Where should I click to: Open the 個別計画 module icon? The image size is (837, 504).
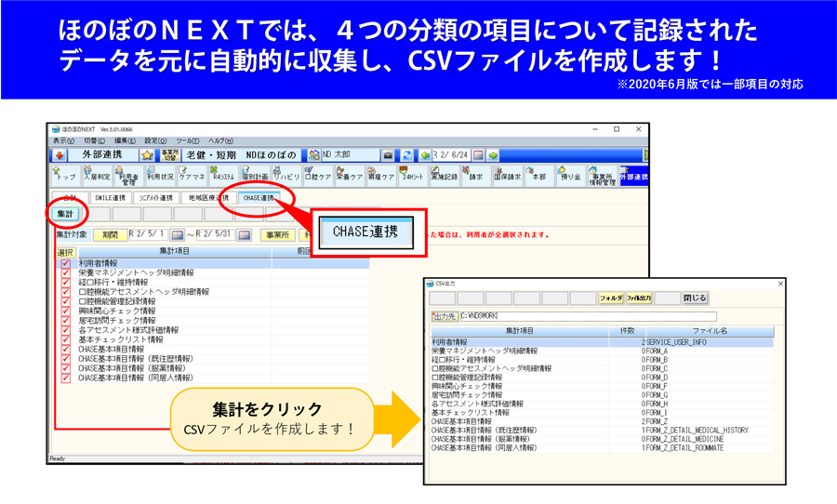[255, 176]
